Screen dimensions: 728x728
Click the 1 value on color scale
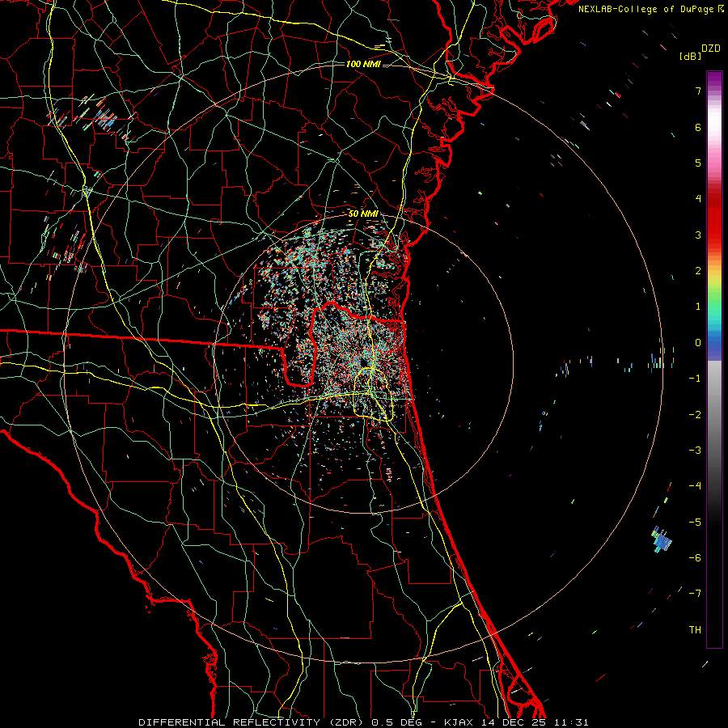[698, 307]
